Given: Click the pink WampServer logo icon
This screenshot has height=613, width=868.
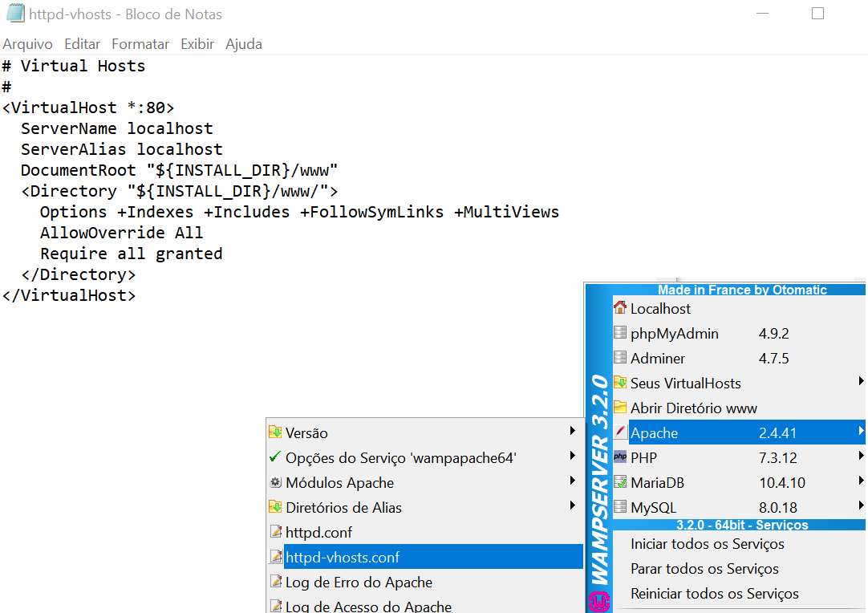Looking at the screenshot, I should tap(598, 600).
